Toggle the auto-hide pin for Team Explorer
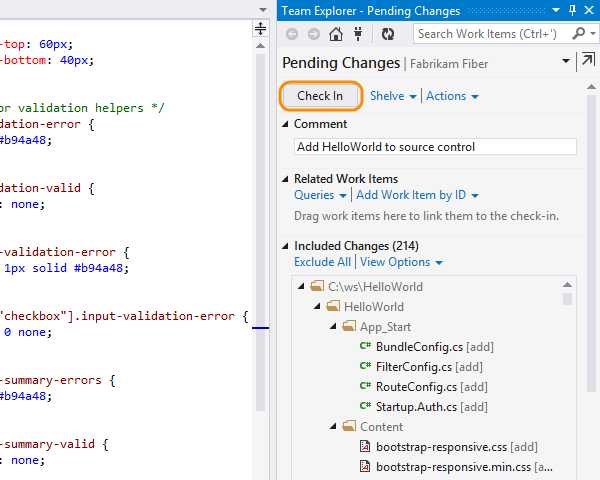Screen dimensions: 600x480 click(x=571, y=11)
